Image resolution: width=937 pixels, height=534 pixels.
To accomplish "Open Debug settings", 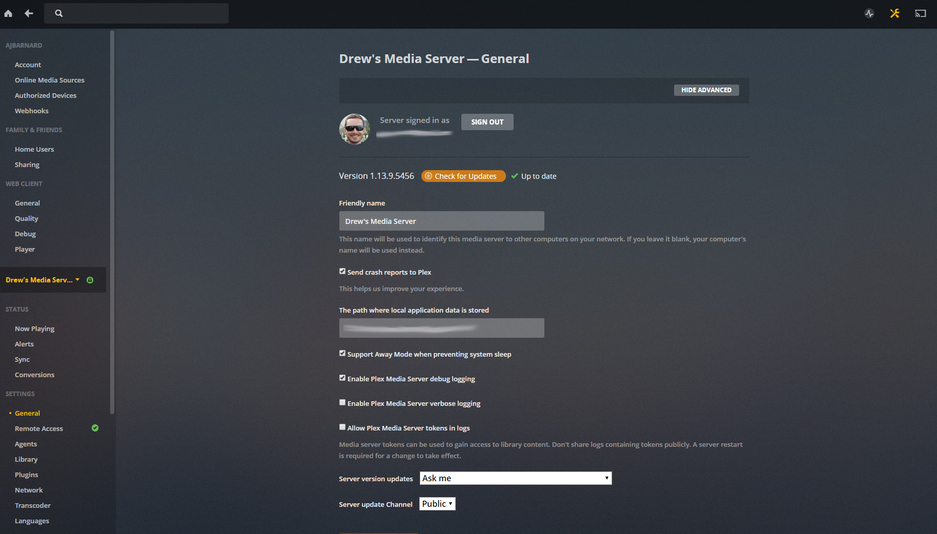I will [x=25, y=234].
